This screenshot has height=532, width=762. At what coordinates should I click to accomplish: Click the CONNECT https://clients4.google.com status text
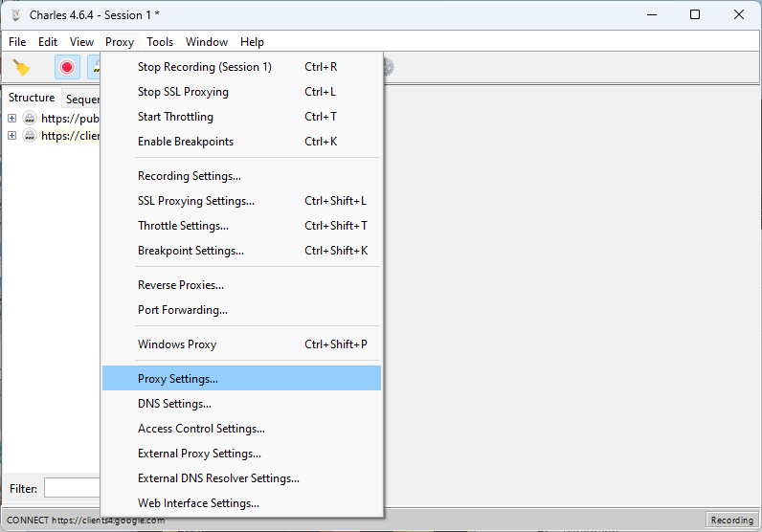85,520
